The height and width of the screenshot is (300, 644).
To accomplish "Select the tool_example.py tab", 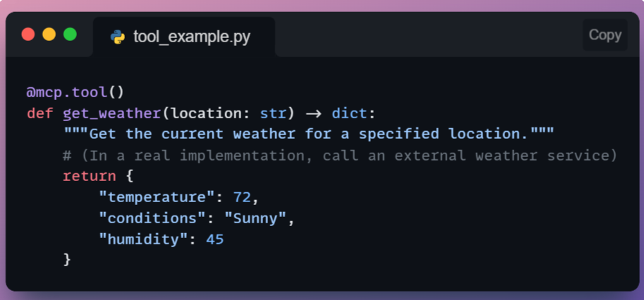I will coord(183,37).
